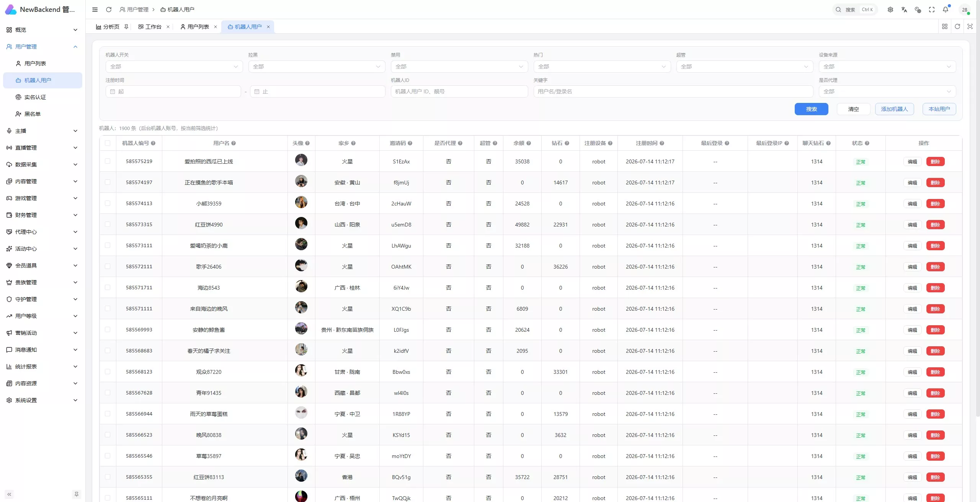Image resolution: width=980 pixels, height=502 pixels.
Task: Toggle the sidebar collapse hamburger icon
Action: coord(95,10)
